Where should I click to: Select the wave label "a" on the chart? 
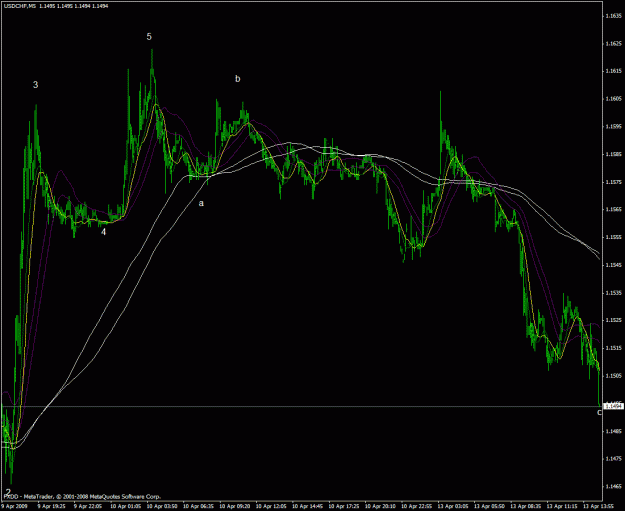coord(201,203)
